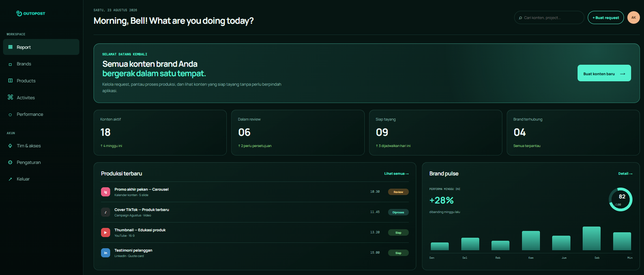Click the '13.20' time value

pyautogui.click(x=375, y=232)
